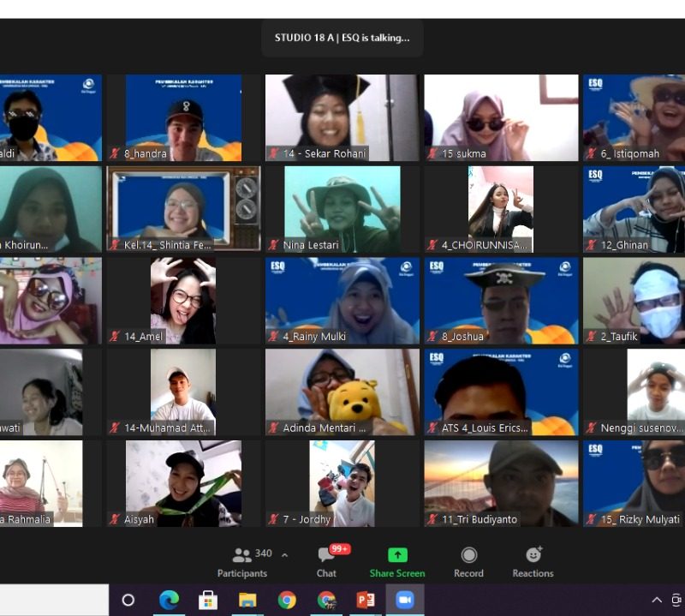Click the STUDIO 18 A is talking banner

coord(342,38)
